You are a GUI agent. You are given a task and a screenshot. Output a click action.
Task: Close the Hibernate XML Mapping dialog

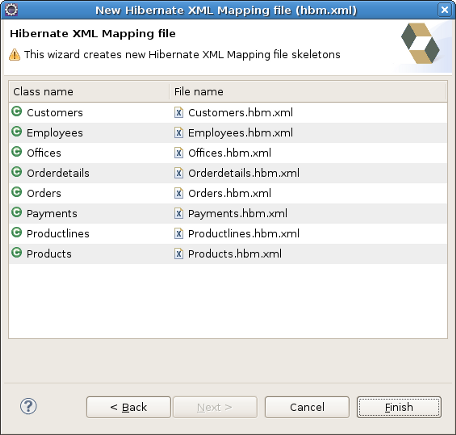pyautogui.click(x=445, y=10)
